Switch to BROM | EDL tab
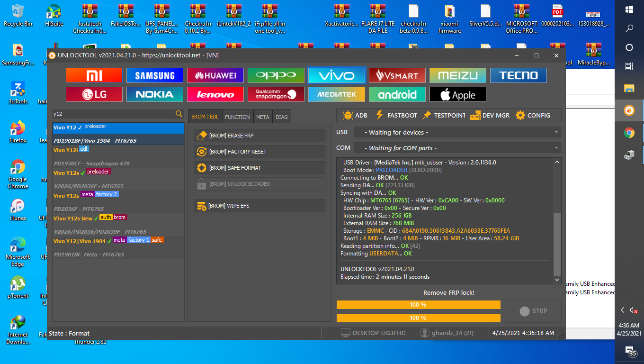644x364 pixels. [205, 117]
